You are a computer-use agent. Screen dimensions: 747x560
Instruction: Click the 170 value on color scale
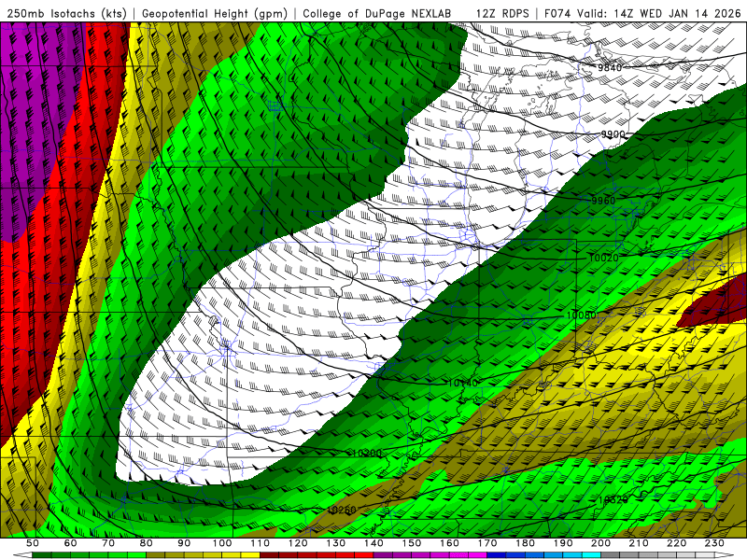(x=487, y=543)
